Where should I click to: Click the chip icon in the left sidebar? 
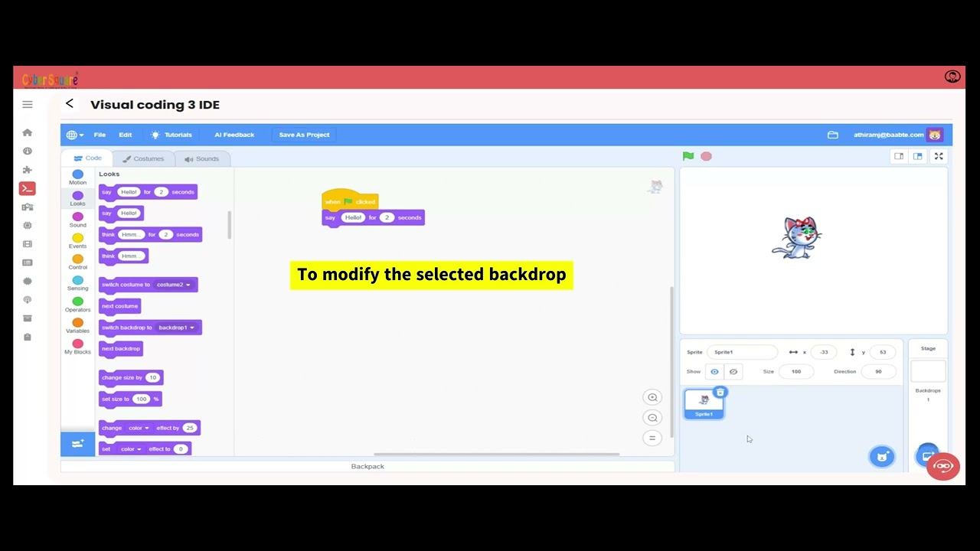coord(28,226)
